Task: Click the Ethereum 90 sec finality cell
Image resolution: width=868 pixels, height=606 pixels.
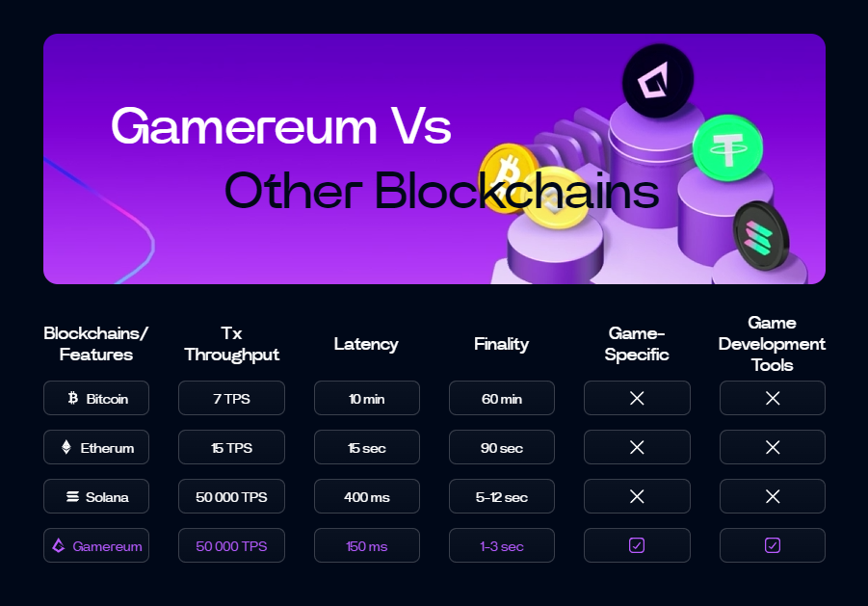Action: click(501, 447)
